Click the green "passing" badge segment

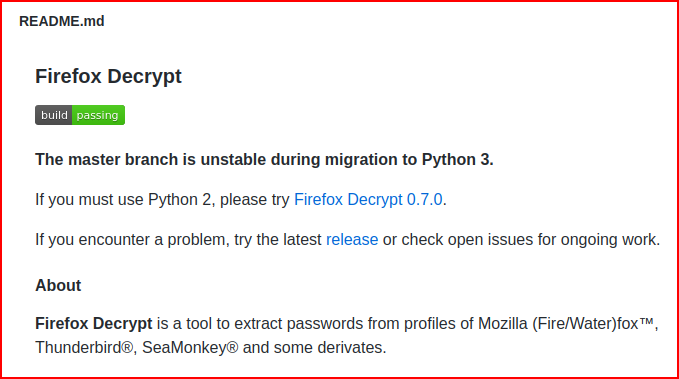98,115
